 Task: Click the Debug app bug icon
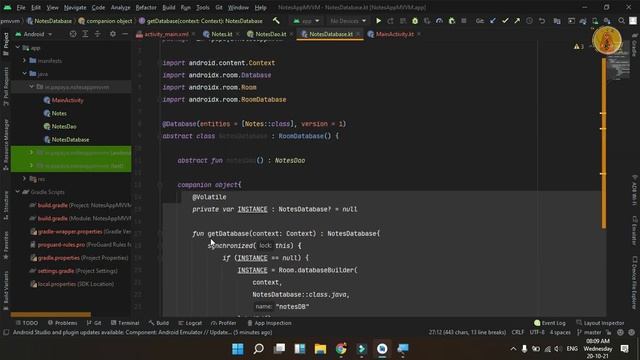415,21
